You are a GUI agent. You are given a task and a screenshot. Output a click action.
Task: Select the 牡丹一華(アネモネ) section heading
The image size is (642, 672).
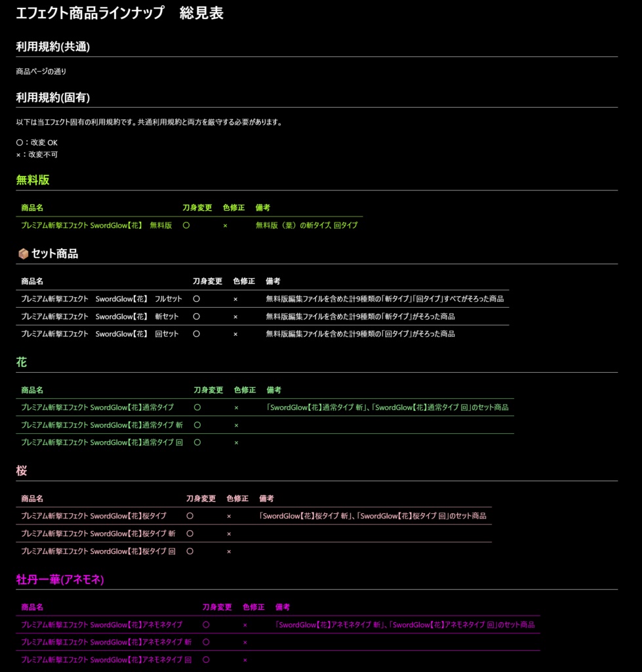click(58, 579)
